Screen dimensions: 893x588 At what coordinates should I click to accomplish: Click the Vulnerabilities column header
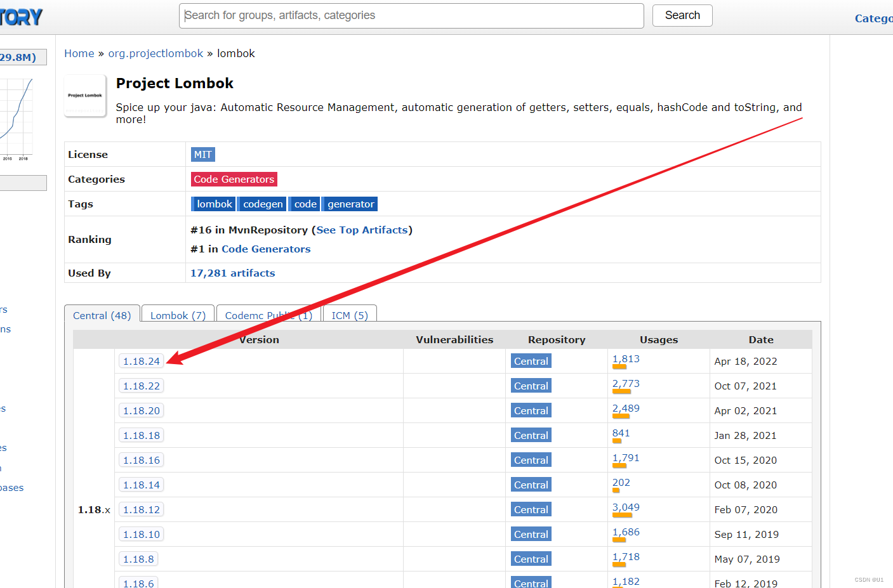tap(454, 339)
